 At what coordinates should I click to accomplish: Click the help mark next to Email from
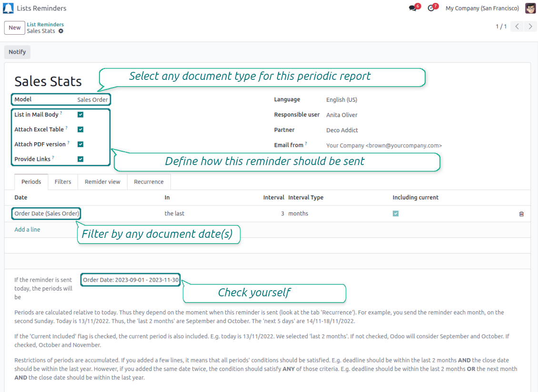306,143
